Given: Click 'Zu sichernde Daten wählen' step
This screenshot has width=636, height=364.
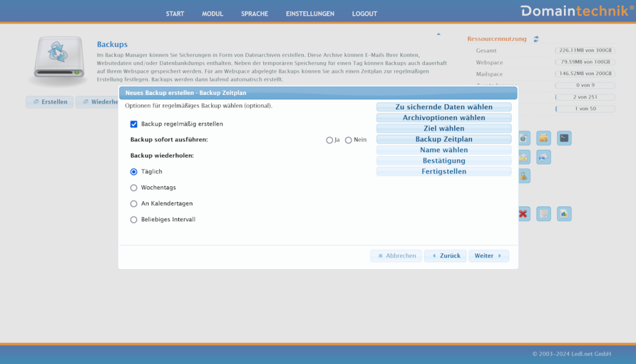Looking at the screenshot, I should [x=444, y=106].
